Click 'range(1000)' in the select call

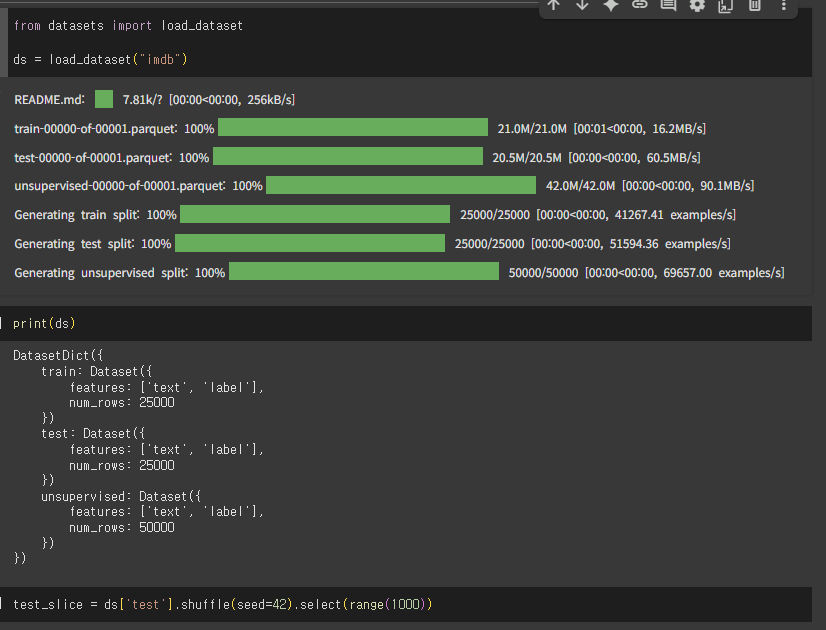387,604
